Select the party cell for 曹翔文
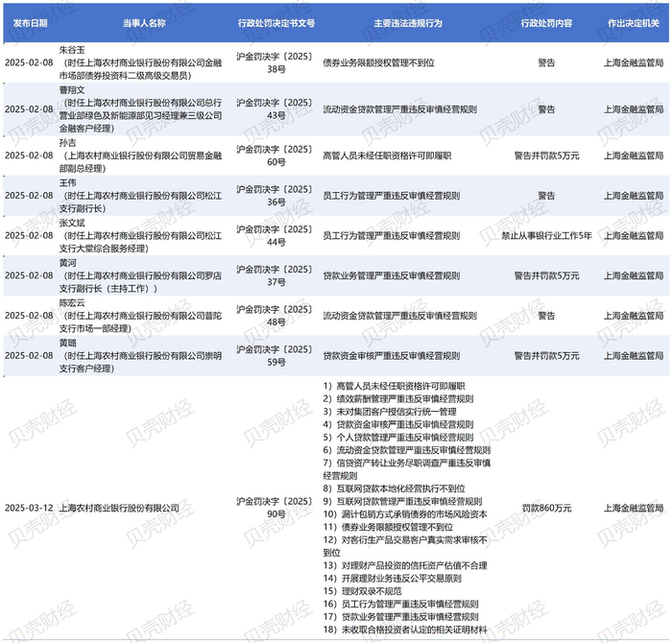This screenshot has width=672, height=643. tap(140, 109)
